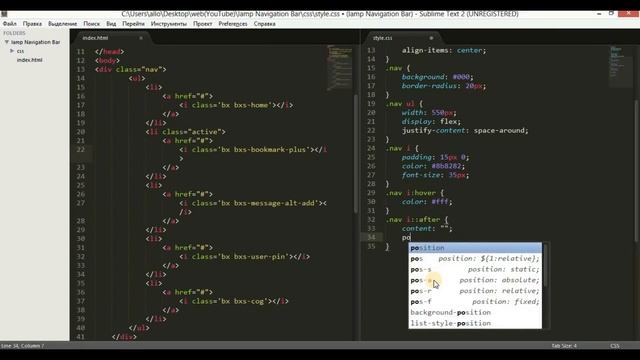Open the Файл menu

coord(10,24)
